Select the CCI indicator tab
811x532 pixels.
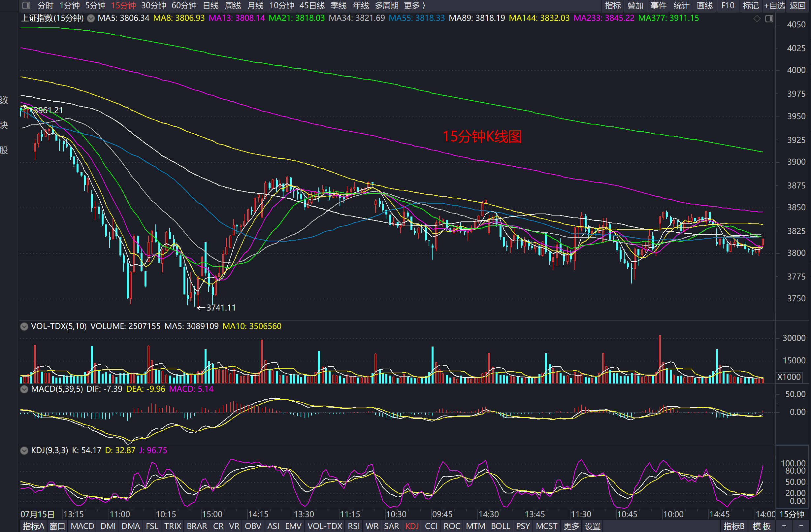(431, 526)
